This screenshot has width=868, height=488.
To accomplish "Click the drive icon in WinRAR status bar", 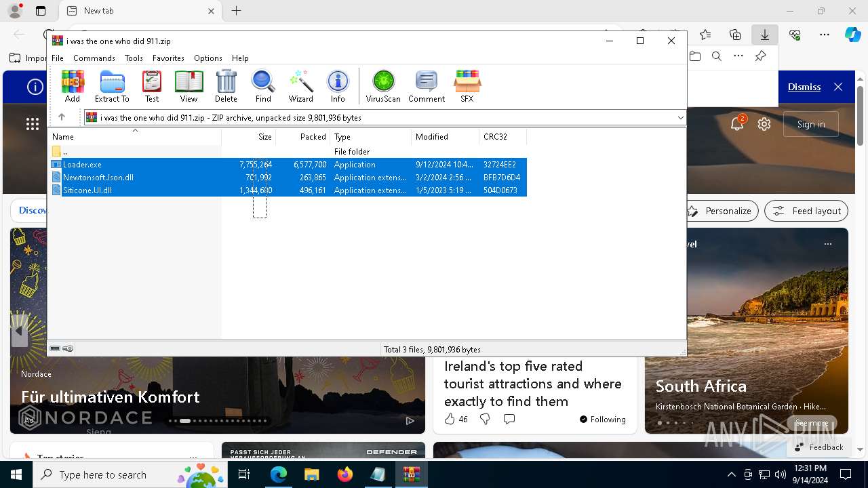I will (x=55, y=349).
